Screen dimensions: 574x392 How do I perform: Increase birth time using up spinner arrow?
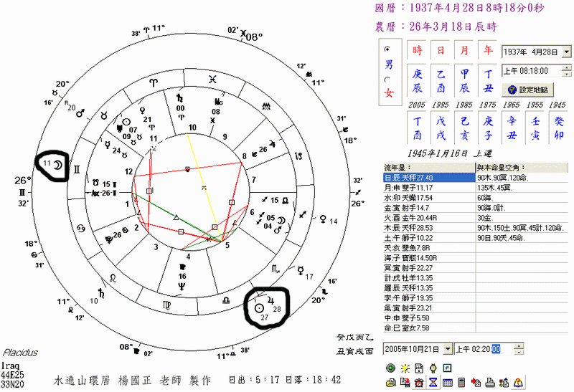click(567, 67)
